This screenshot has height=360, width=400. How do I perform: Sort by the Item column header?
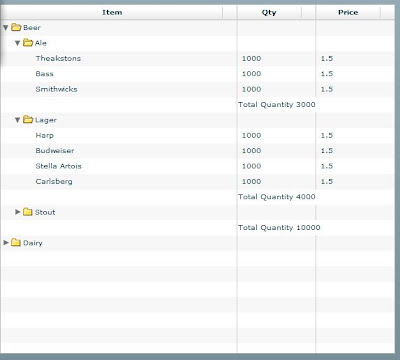[x=112, y=13]
